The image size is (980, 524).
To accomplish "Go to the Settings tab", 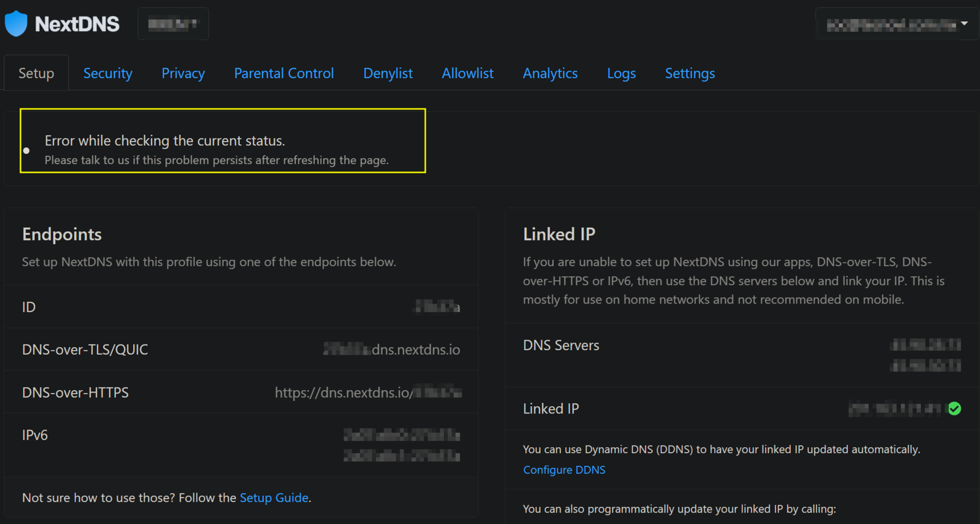I will (690, 73).
